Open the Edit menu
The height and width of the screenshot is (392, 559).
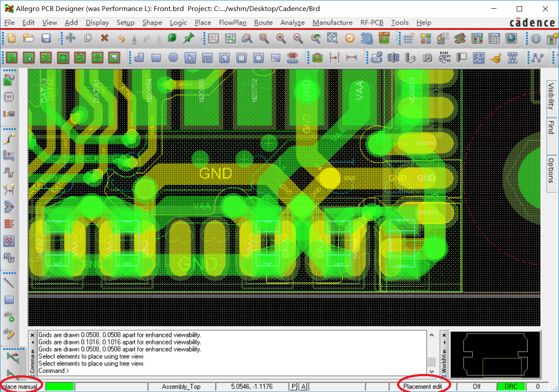28,22
